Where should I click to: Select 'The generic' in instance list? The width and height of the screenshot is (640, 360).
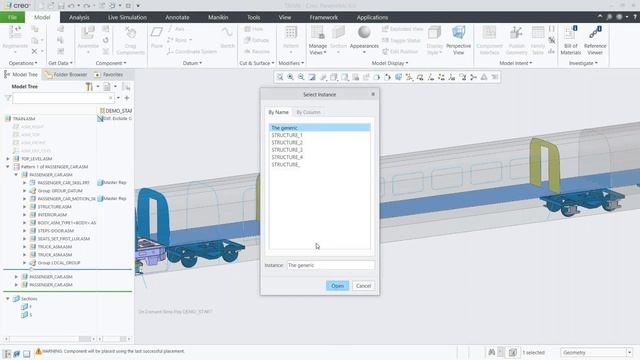(320, 128)
